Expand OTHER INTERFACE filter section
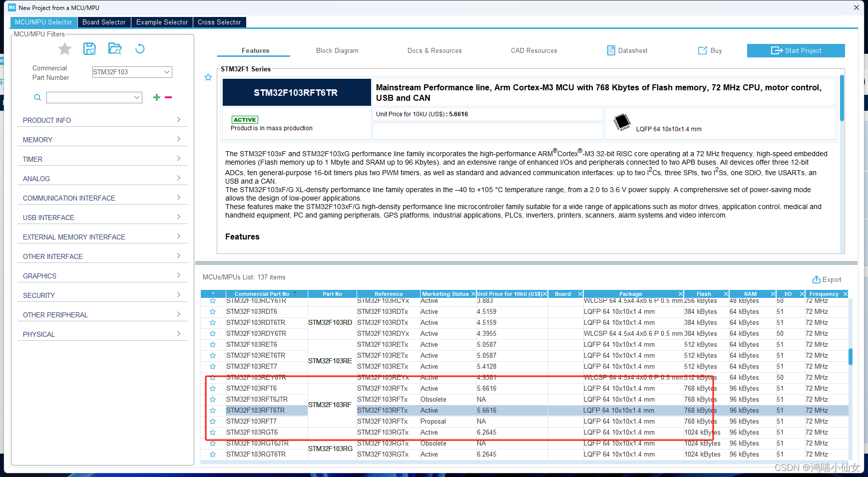This screenshot has width=868, height=477. [x=102, y=256]
